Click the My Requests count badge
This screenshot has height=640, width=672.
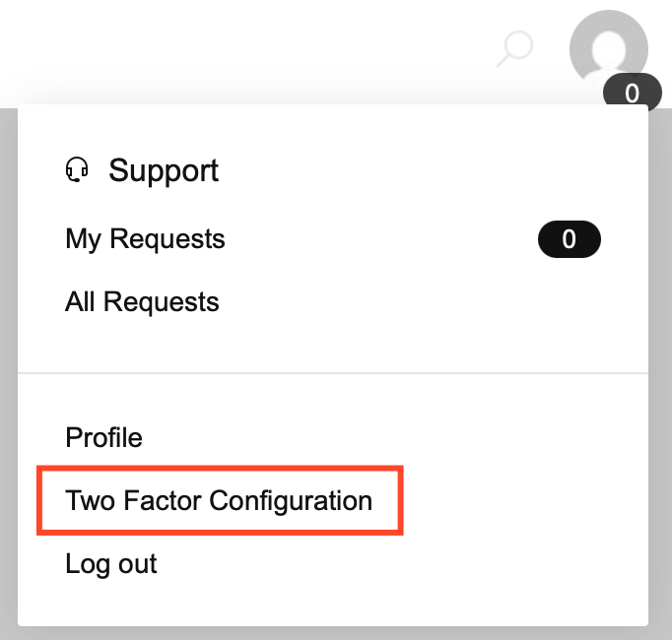(570, 239)
